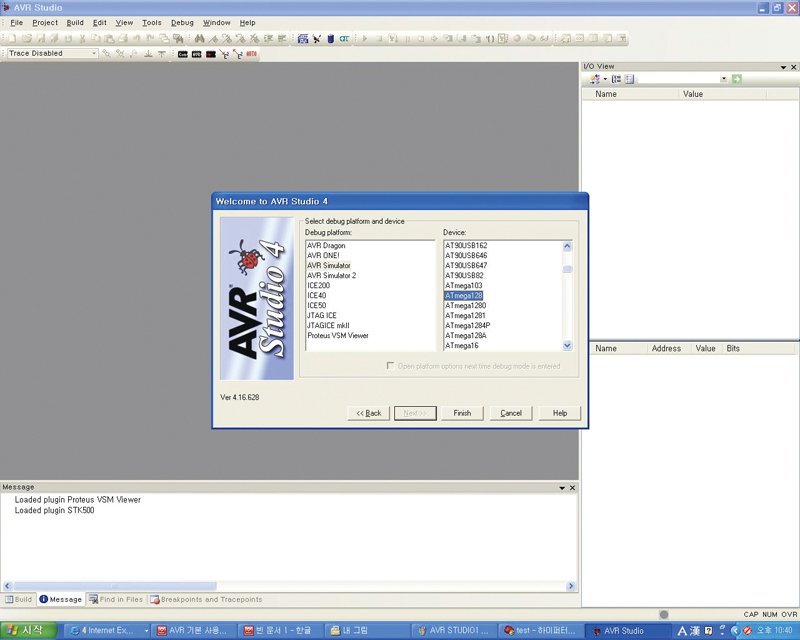
Task: Click the debug Break pause icon
Action: click(407, 38)
